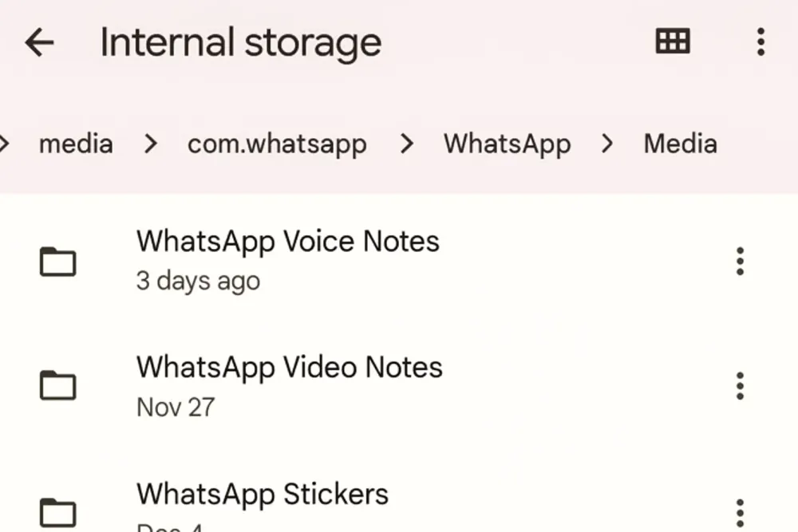
Task: Click the back arrow
Action: pyautogui.click(x=40, y=43)
